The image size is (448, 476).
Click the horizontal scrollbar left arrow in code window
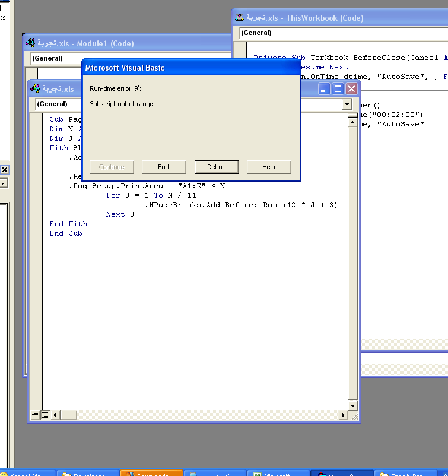tap(55, 415)
